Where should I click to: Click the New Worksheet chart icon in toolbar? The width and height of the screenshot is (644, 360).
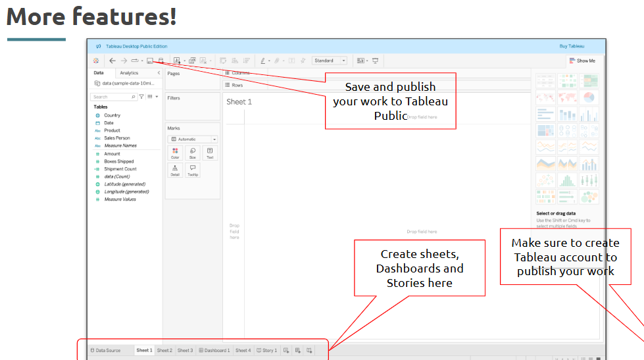coord(177,61)
